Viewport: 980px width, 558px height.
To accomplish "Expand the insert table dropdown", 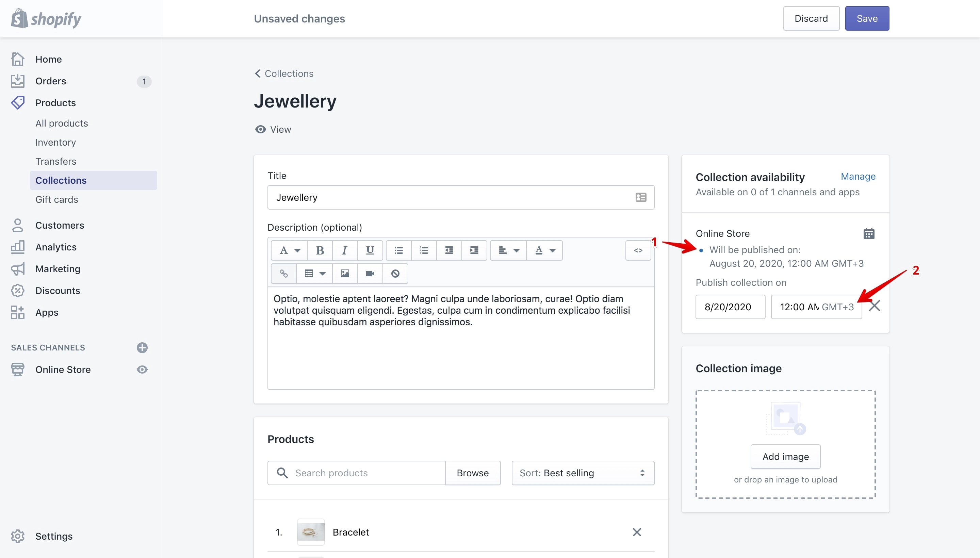I will (314, 274).
